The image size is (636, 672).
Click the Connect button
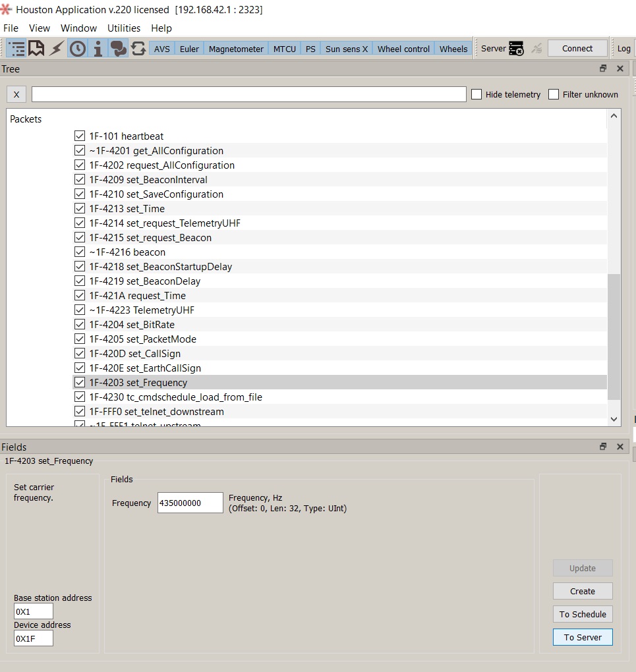(x=577, y=49)
